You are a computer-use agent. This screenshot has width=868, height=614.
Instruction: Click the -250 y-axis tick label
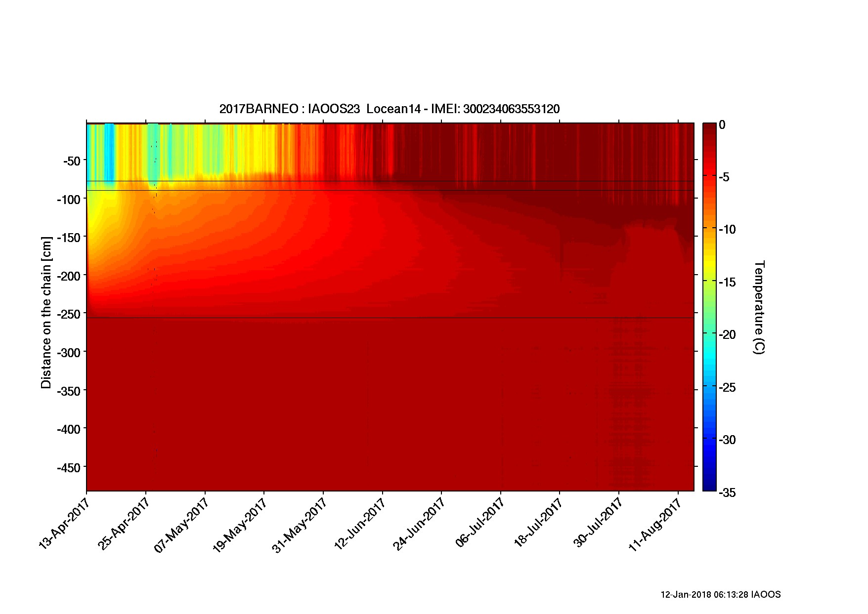click(69, 314)
